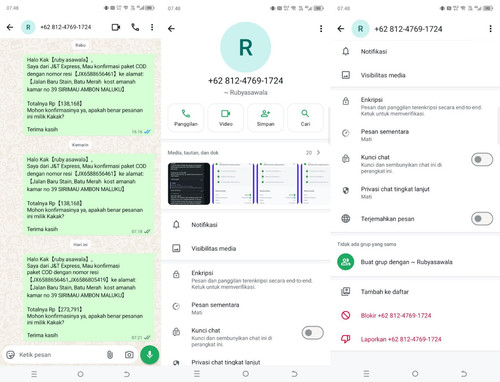Tap Privasi chat tingkat lanjut shield icon, right screen
The image size is (500, 382).
pyautogui.click(x=346, y=190)
